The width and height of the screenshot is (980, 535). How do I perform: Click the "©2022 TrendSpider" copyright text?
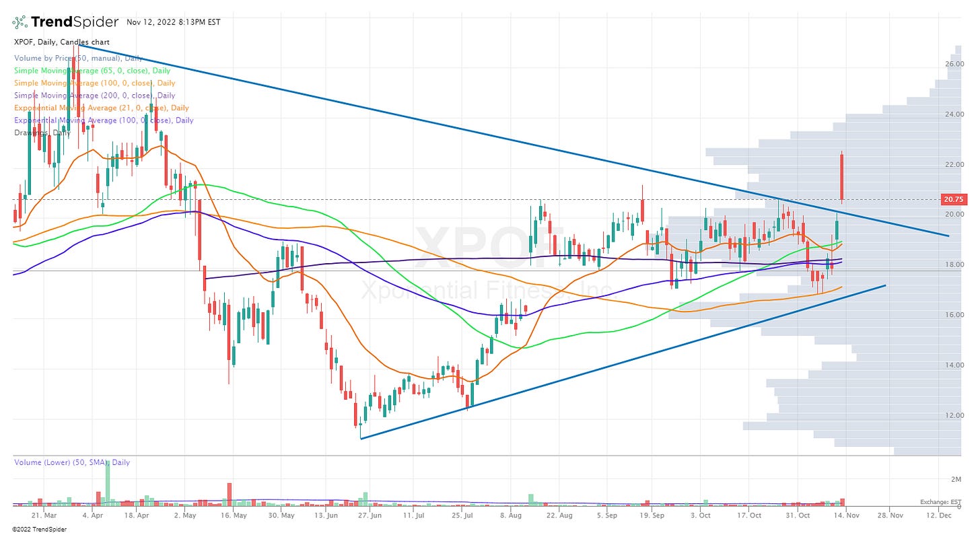40,530
